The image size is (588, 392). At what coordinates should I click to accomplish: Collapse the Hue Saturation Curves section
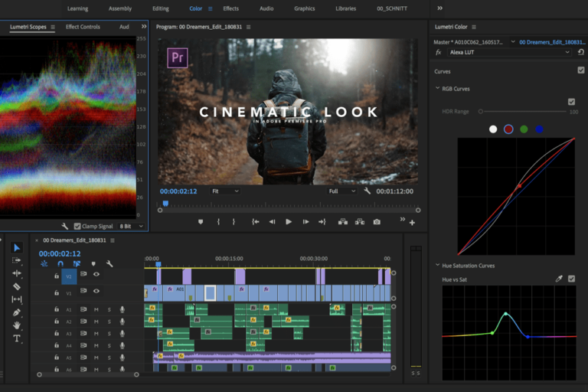pyautogui.click(x=437, y=265)
